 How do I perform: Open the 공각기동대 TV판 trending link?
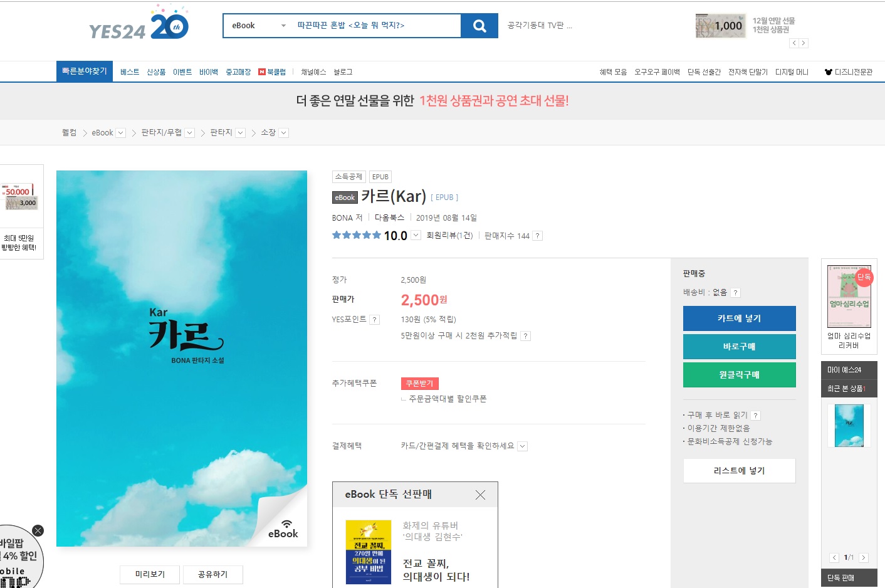tap(539, 26)
